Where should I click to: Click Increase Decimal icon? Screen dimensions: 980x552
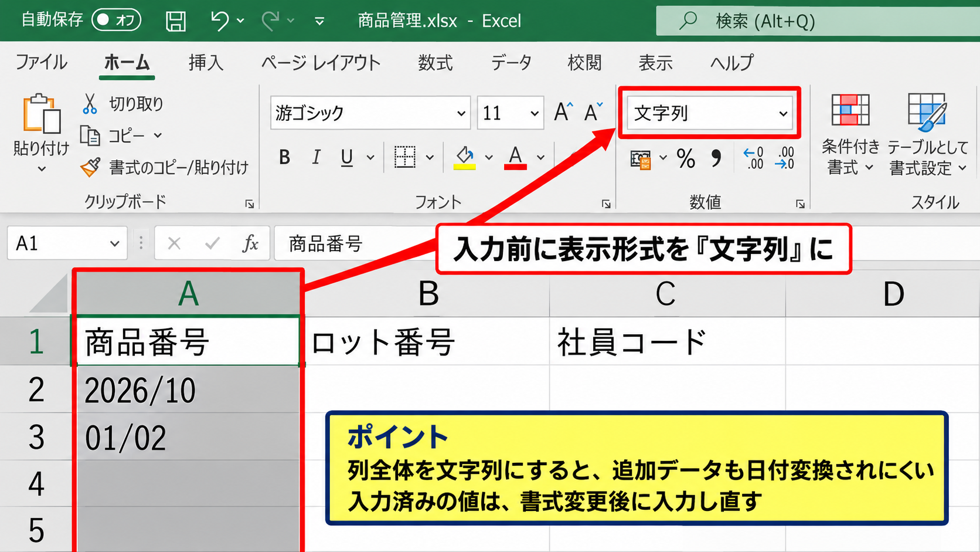point(754,158)
